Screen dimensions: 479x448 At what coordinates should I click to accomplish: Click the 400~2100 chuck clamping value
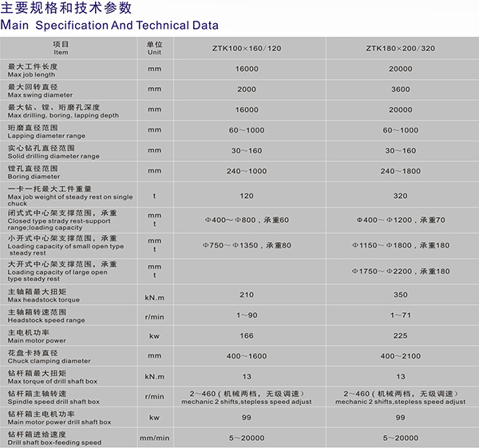point(400,356)
